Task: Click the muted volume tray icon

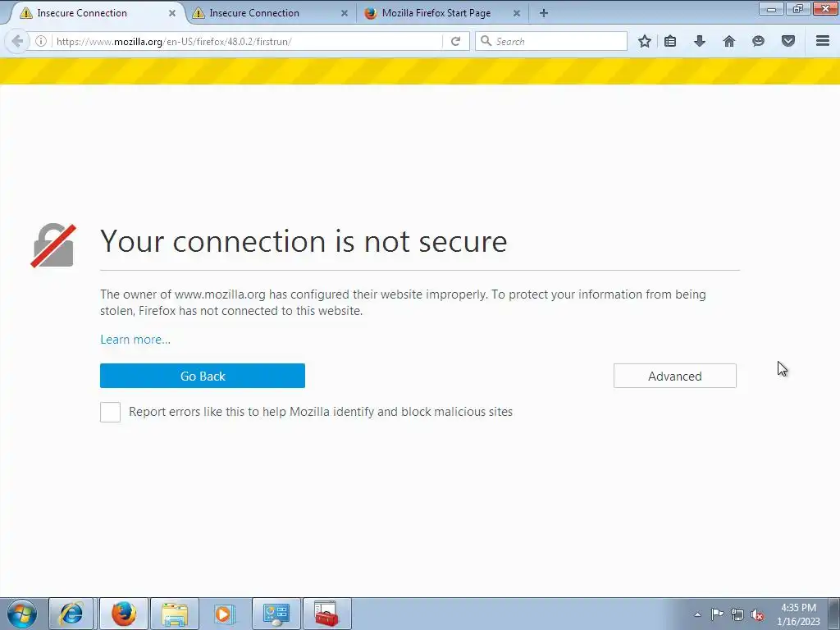Action: click(x=757, y=614)
